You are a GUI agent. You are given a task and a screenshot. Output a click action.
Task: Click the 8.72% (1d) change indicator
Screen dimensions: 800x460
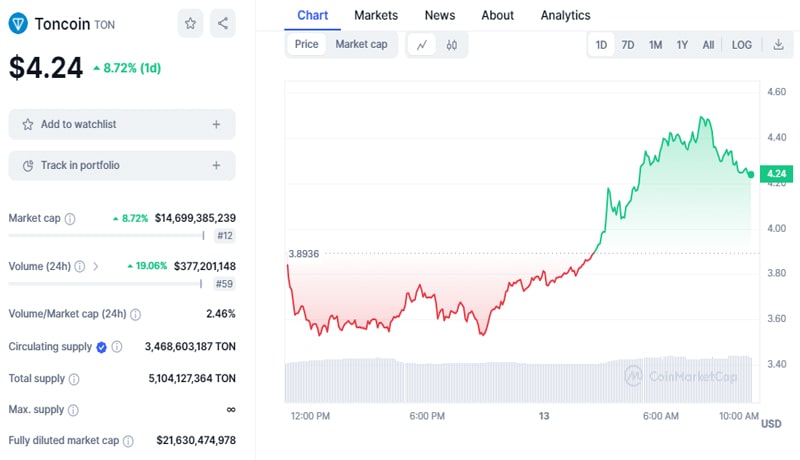click(x=127, y=68)
